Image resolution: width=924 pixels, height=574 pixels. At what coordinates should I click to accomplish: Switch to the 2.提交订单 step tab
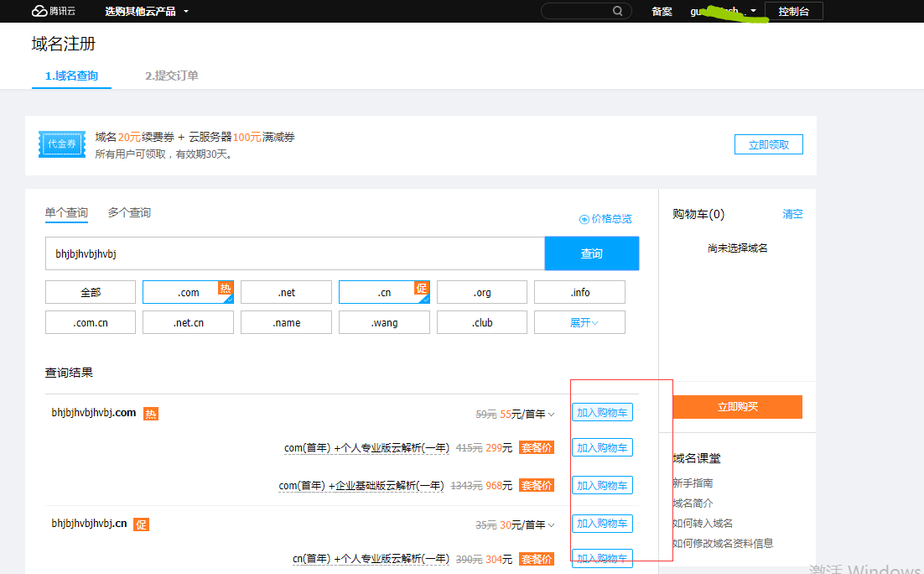pos(172,76)
